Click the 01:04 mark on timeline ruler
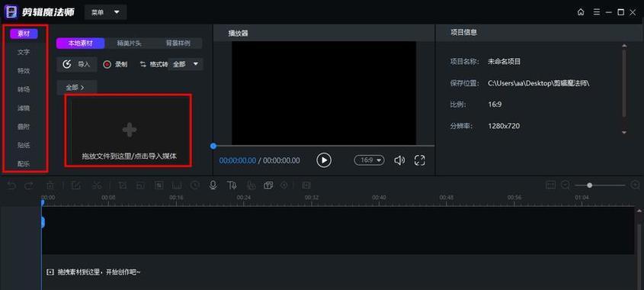The image size is (644, 290). click(582, 198)
